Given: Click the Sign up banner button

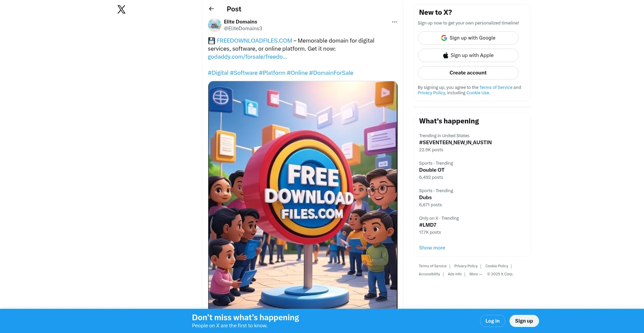Looking at the screenshot, I should pos(524,321).
